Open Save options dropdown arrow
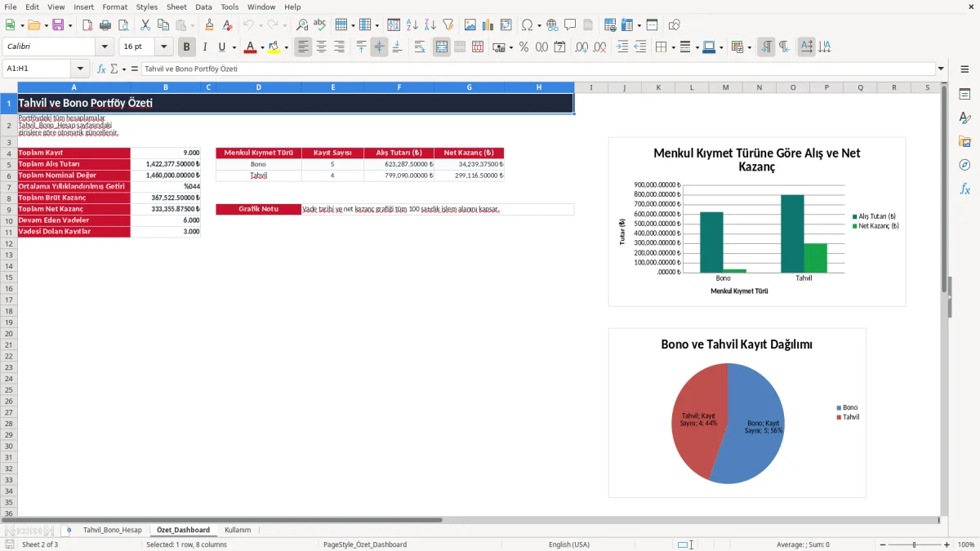 click(x=70, y=25)
